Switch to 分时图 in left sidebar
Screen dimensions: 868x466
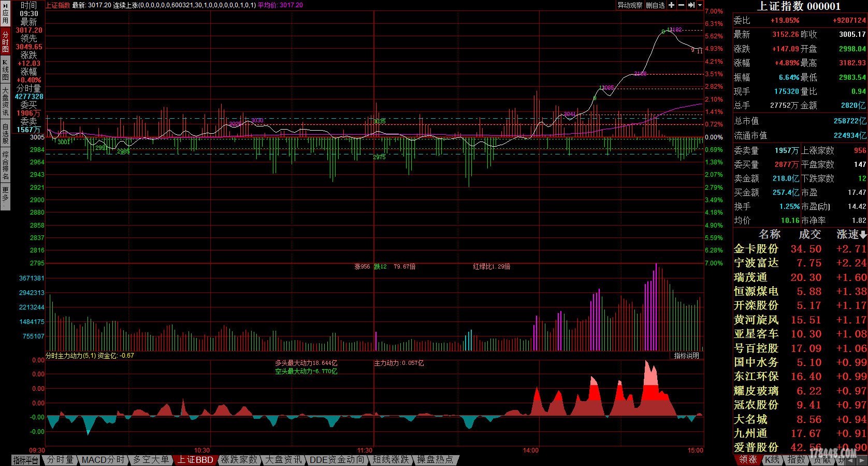[x=5, y=41]
